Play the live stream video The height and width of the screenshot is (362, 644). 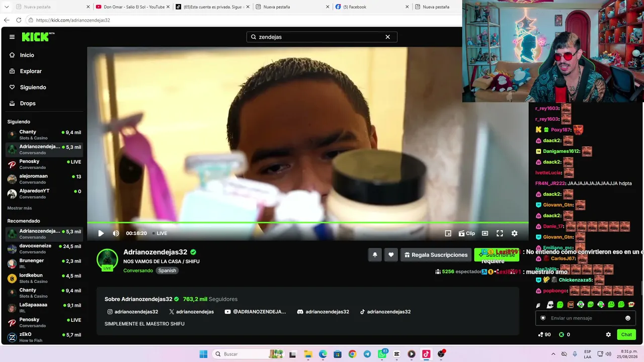click(x=101, y=233)
